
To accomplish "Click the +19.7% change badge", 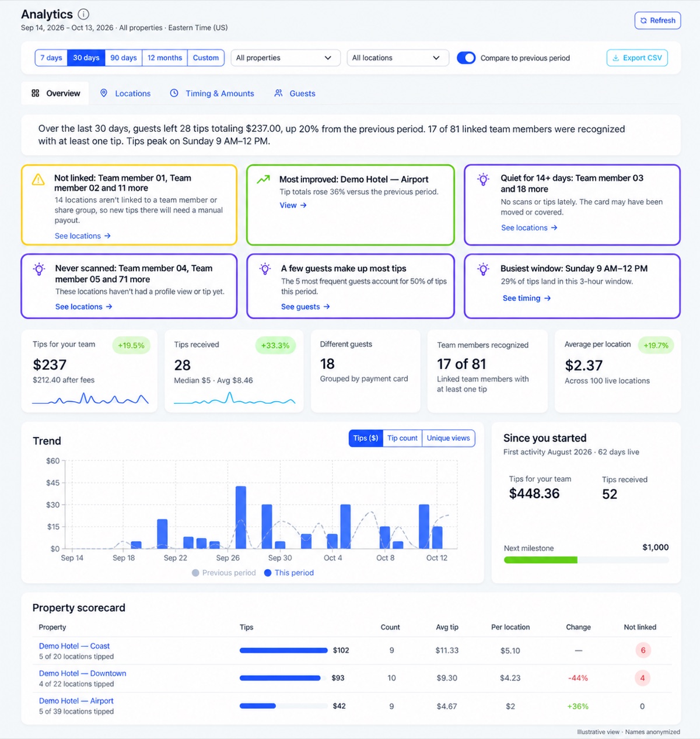I will pos(656,345).
